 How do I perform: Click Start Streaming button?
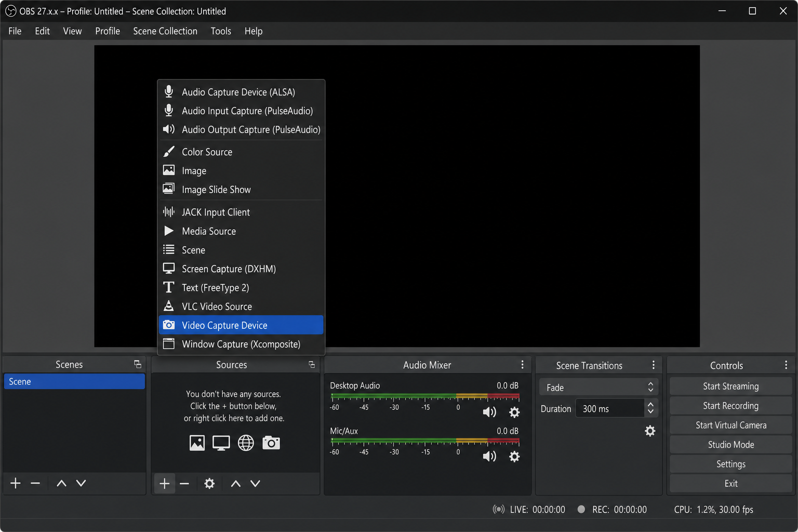pos(730,386)
